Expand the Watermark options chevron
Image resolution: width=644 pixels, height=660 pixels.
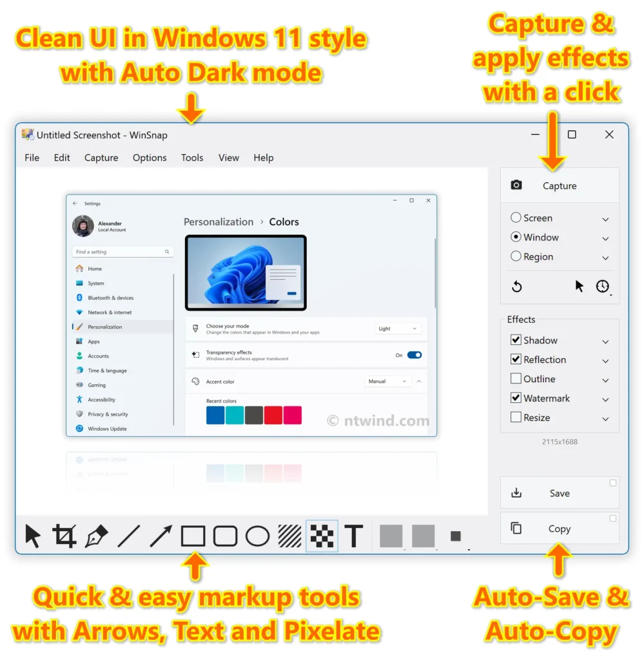(x=605, y=399)
